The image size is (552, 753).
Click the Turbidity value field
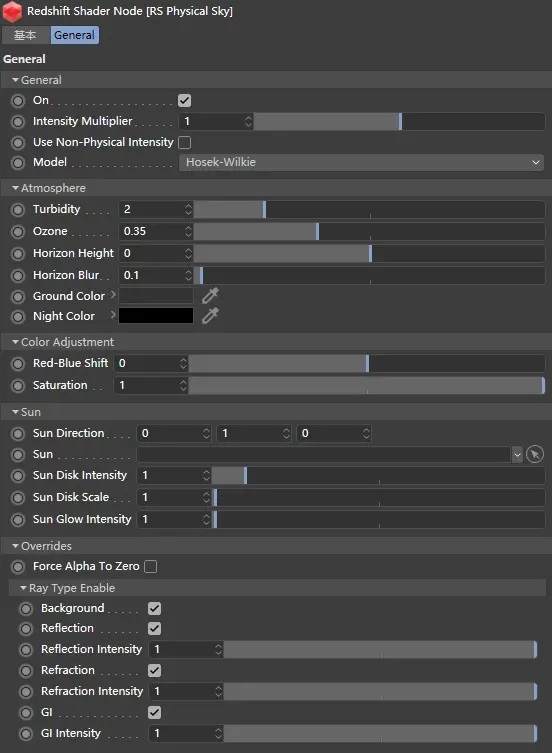tap(151, 210)
